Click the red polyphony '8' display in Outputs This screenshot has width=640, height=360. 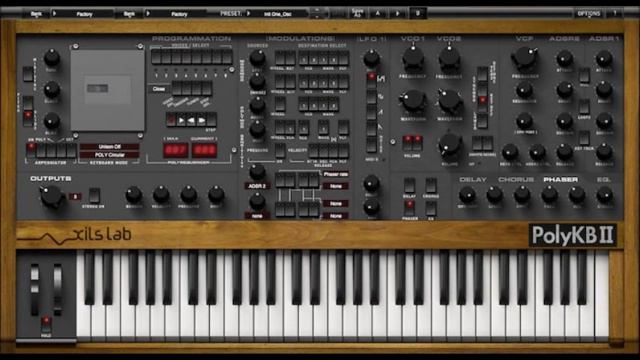click(x=75, y=197)
